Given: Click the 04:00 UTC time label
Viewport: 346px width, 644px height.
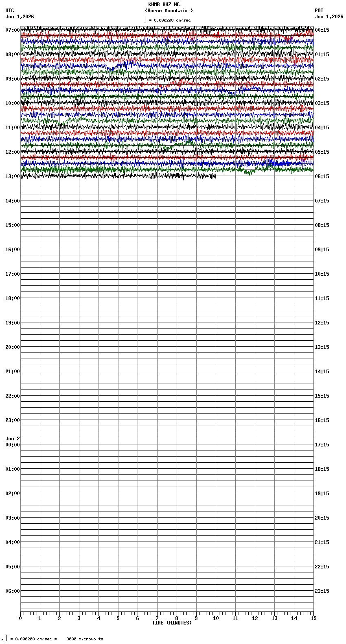Looking at the screenshot, I should point(13,542).
